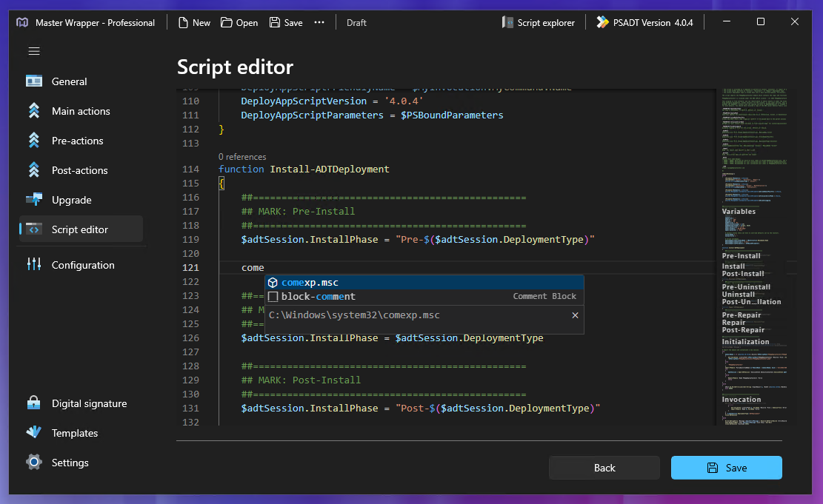Click the Open folder icon

pyautogui.click(x=226, y=22)
